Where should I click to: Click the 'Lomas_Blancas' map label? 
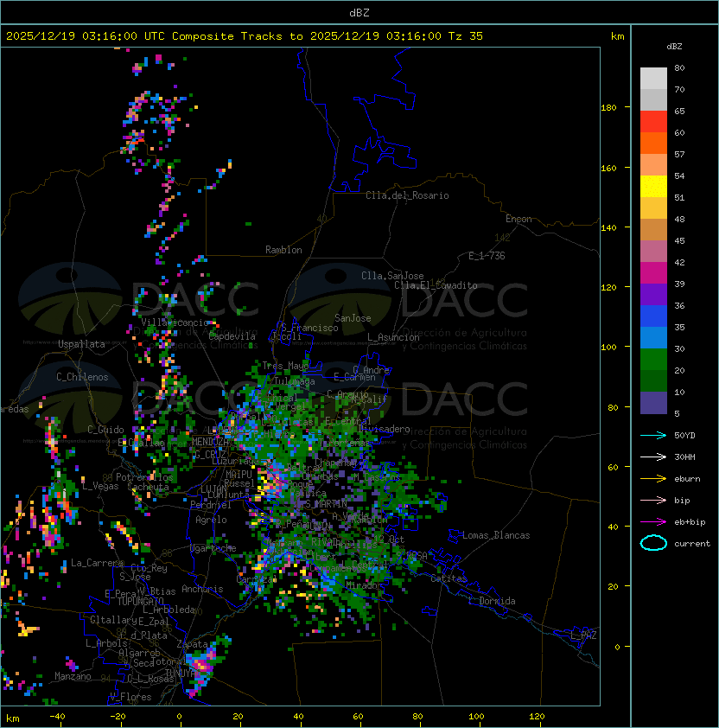click(x=496, y=535)
